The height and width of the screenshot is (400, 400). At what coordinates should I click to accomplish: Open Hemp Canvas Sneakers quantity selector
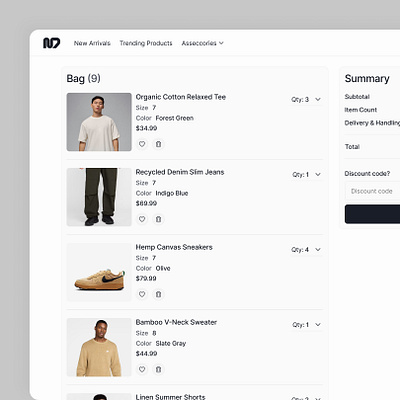point(306,249)
